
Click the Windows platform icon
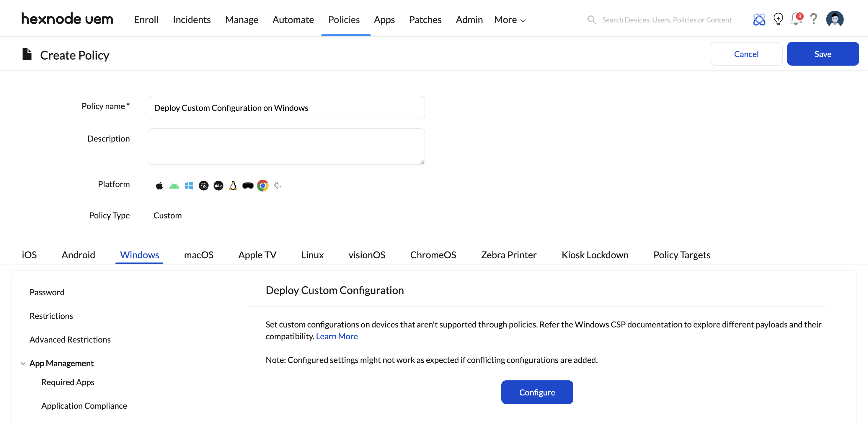tap(189, 186)
